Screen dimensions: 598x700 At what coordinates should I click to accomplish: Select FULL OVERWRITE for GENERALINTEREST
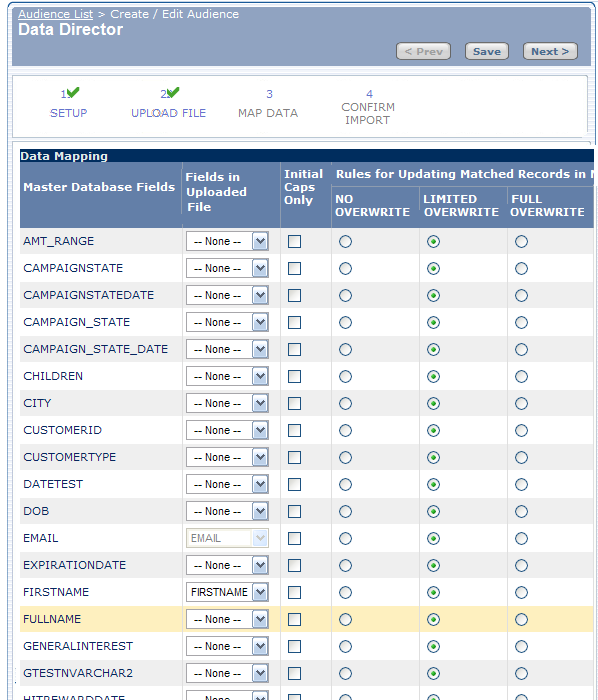tap(521, 646)
